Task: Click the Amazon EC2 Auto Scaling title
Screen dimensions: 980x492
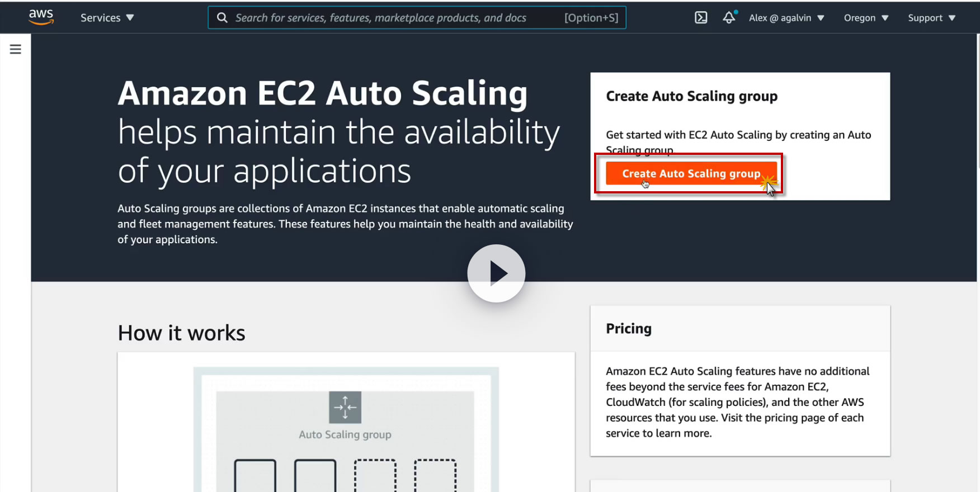Action: [323, 93]
